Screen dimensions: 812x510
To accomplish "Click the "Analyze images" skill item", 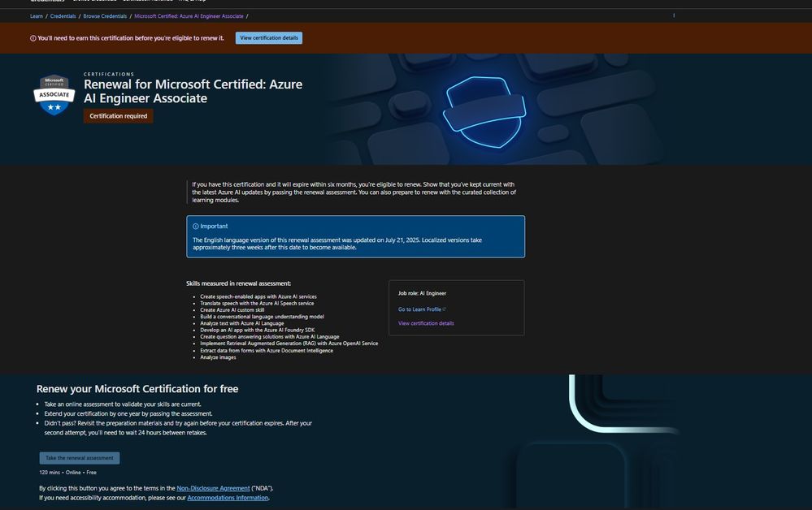I will (x=218, y=357).
